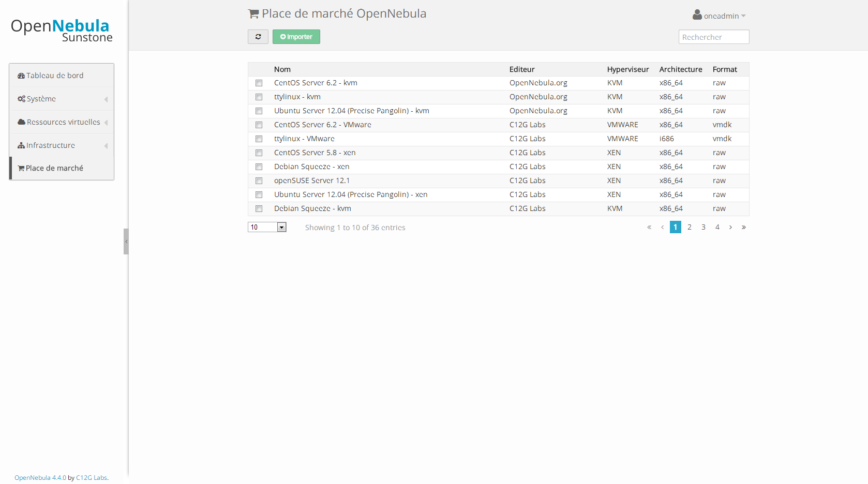Jump to first page with double left arrow
This screenshot has height=484, width=868.
tap(649, 227)
